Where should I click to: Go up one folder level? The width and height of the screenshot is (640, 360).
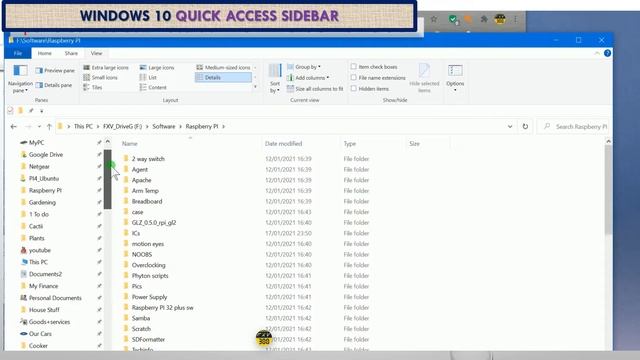49,127
